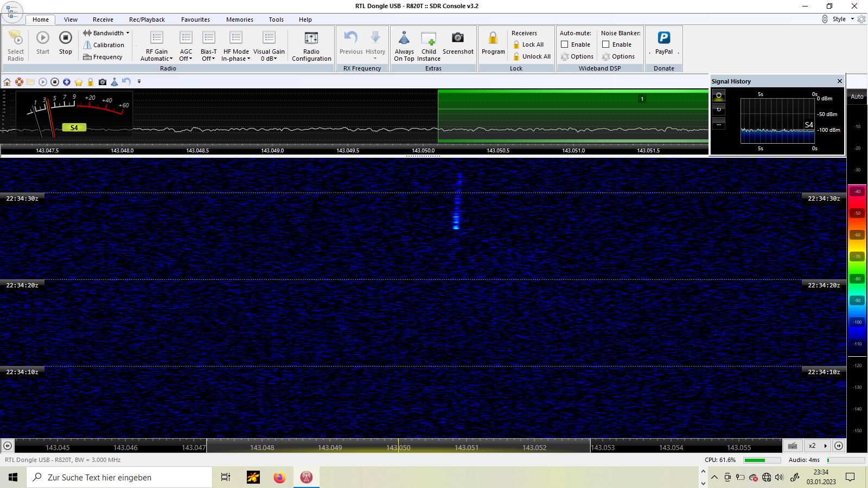The image size is (868, 488).
Task: Create a Child Instance
Action: click(x=429, y=46)
